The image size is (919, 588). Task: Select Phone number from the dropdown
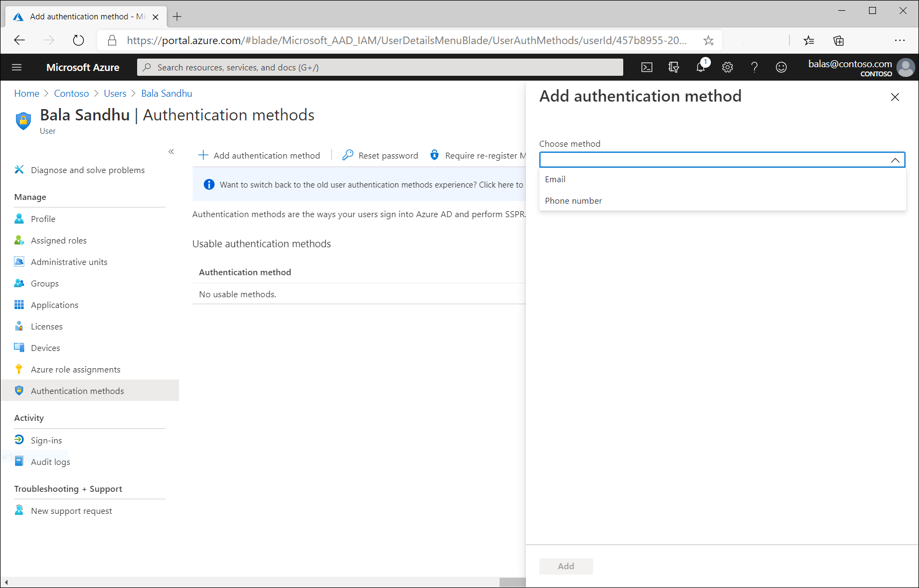coord(573,200)
